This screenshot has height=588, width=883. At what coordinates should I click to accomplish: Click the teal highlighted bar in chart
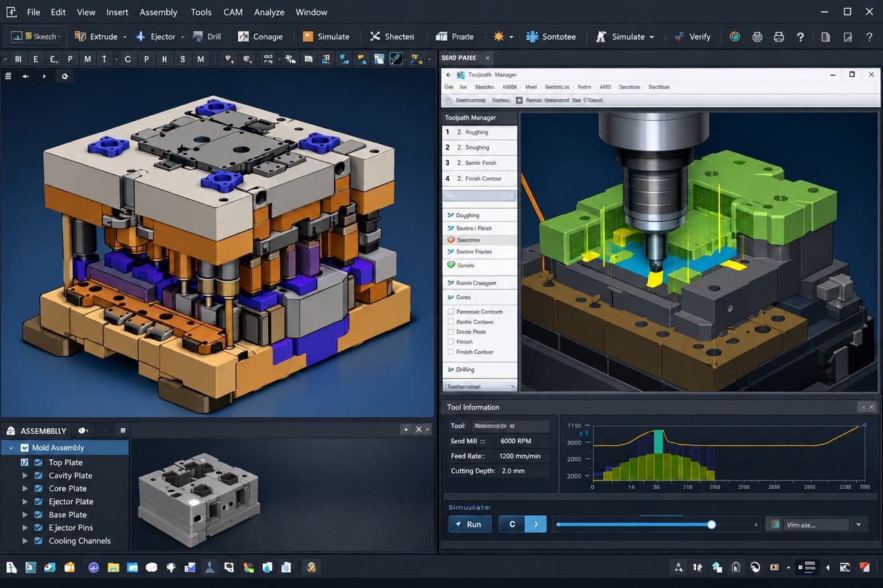[x=658, y=442]
